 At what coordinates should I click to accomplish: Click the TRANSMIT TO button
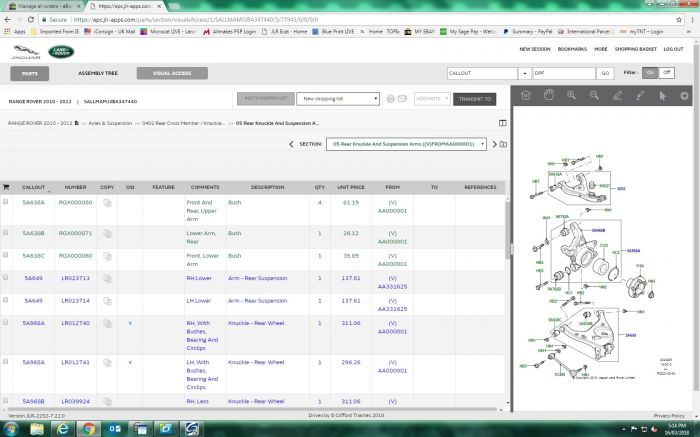coord(475,99)
